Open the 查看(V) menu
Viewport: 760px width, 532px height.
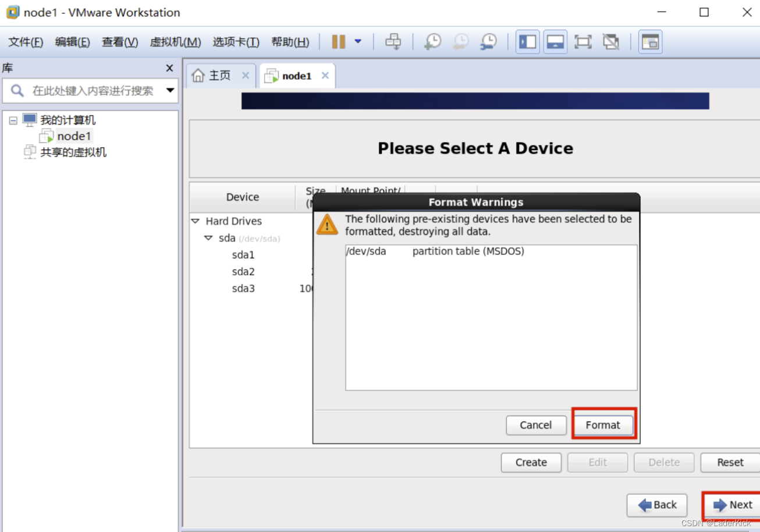pyautogui.click(x=120, y=42)
